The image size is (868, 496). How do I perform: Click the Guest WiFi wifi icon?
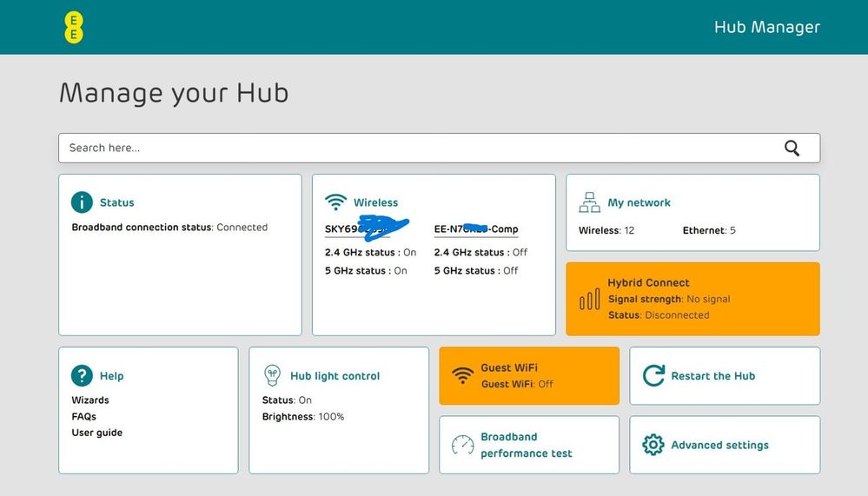462,375
